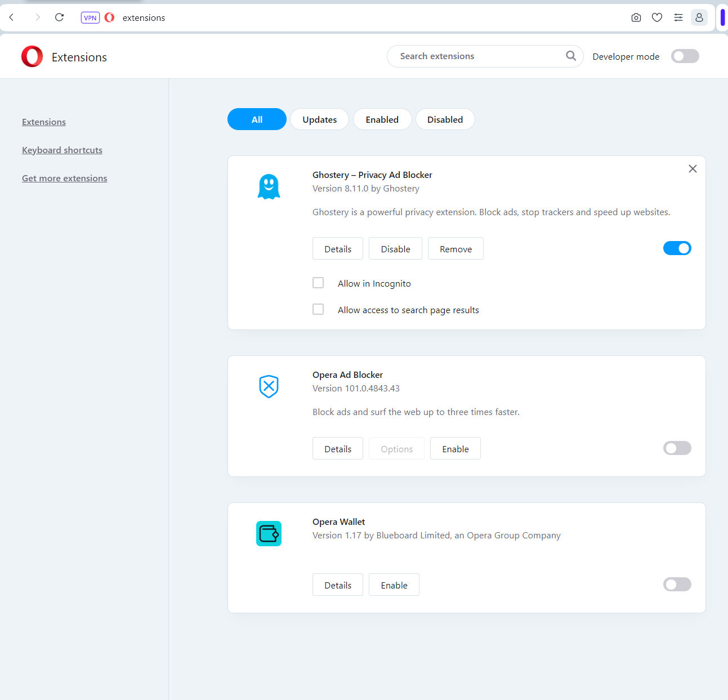Image resolution: width=728 pixels, height=700 pixels.
Task: Disable Ghostery using its toggle switch
Action: pos(677,248)
